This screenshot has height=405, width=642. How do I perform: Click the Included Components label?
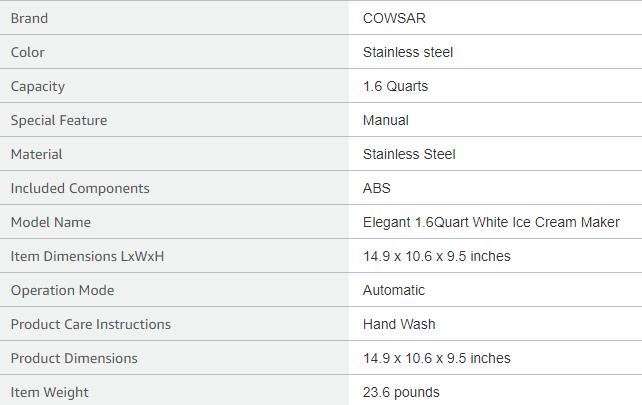(80, 188)
